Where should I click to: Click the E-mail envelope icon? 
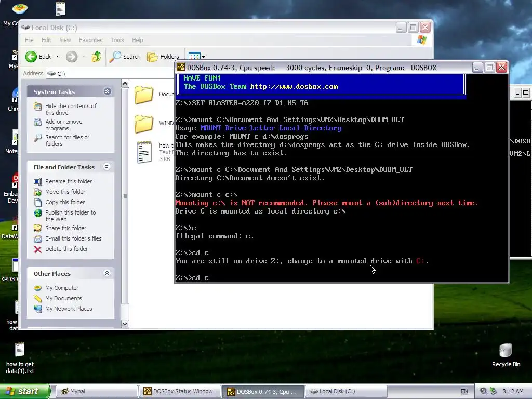click(38, 239)
